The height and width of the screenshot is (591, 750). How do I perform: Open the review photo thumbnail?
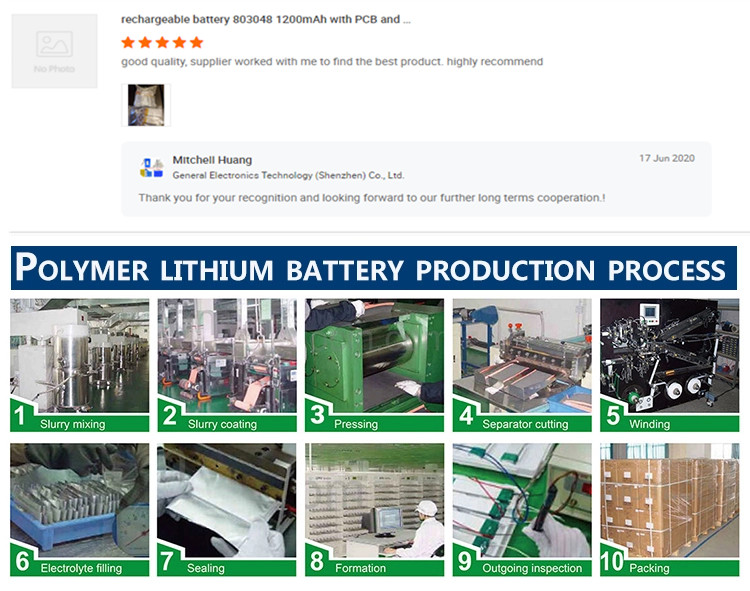click(x=146, y=105)
